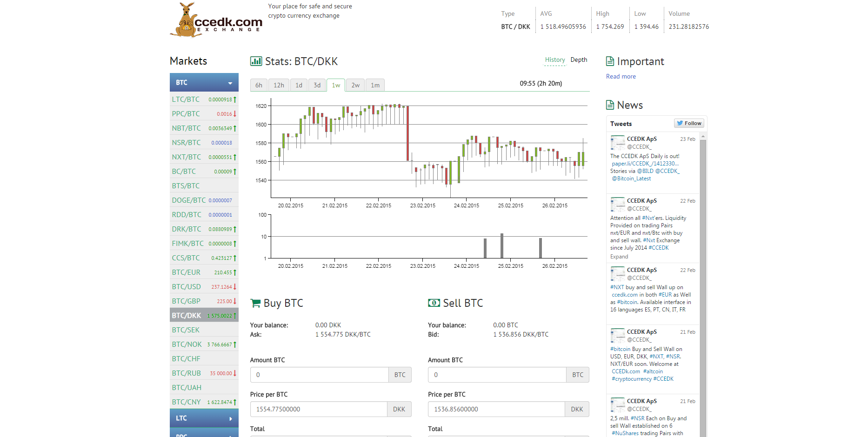Screen dimensions: 868x437
Task: Follow CCEDK on Twitter
Action: [689, 123]
